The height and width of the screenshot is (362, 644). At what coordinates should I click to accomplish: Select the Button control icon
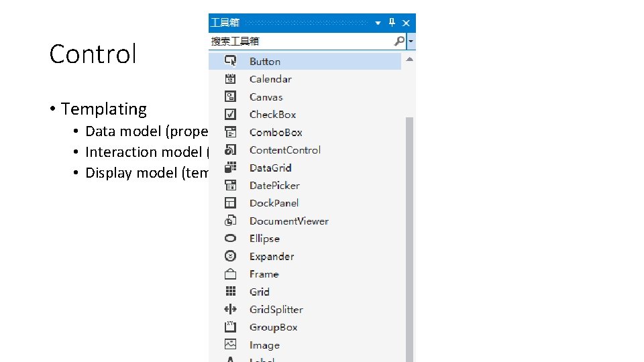(230, 61)
